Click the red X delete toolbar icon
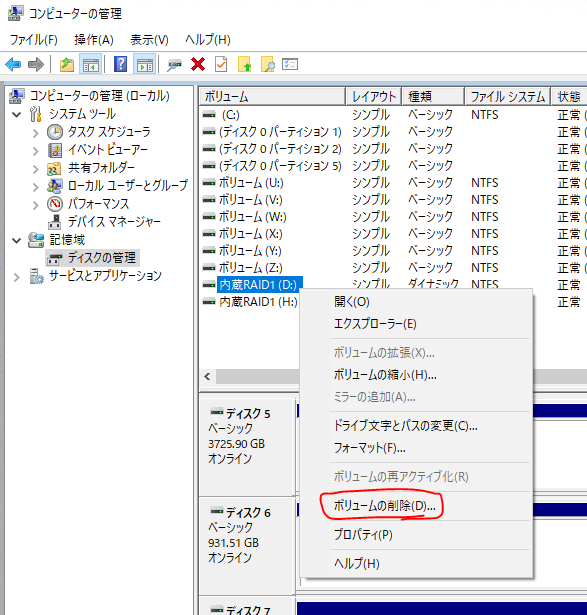The image size is (587, 615). (x=198, y=64)
